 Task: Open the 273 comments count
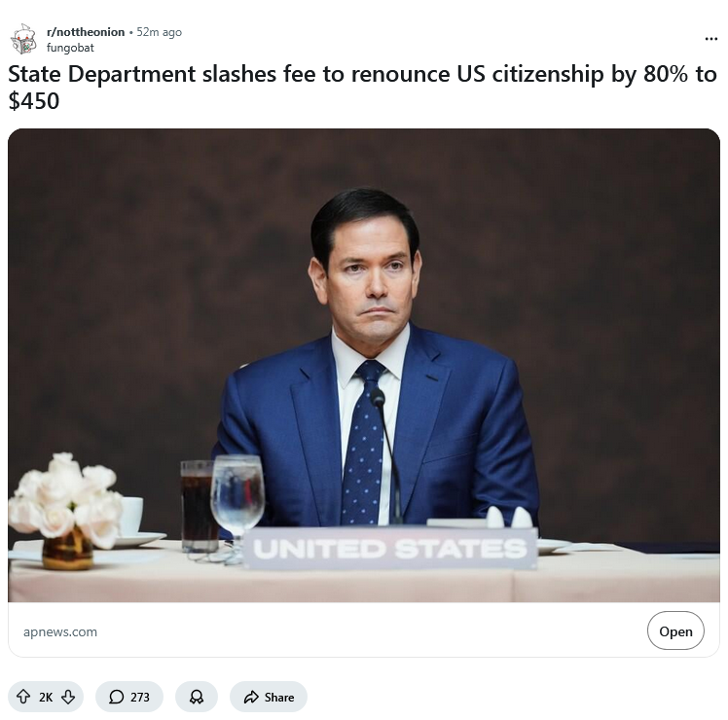point(140,697)
